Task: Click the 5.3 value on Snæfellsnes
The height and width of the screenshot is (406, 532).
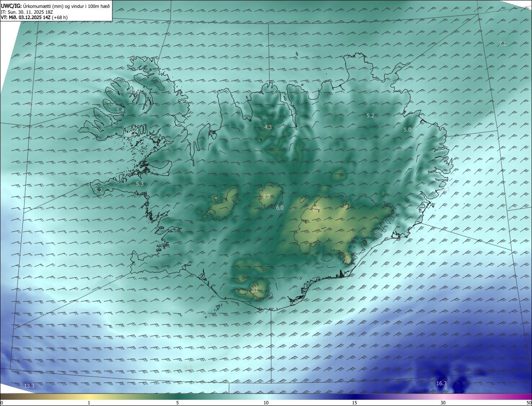Action: [x=140, y=183]
